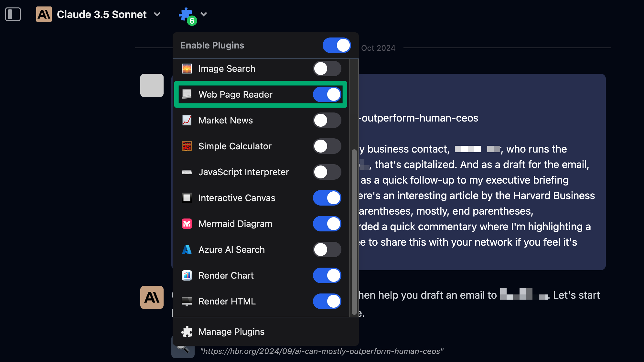
Task: Click the plugin list scrollbar
Action: tap(354, 232)
